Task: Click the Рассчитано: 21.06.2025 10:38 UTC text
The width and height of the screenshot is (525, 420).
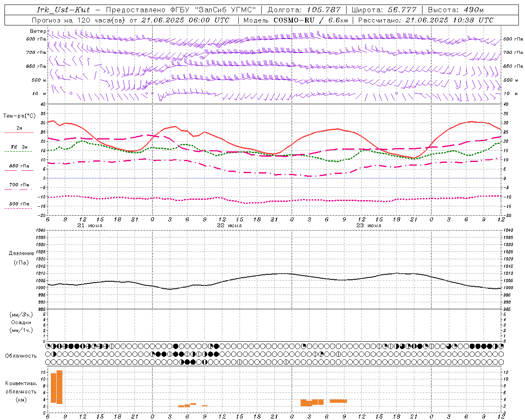Action: pos(426,20)
